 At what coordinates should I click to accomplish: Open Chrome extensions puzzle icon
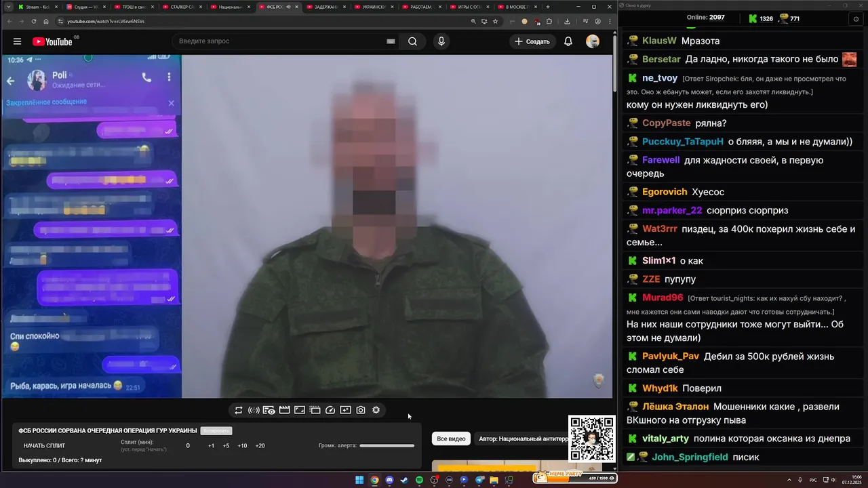pyautogui.click(x=549, y=21)
